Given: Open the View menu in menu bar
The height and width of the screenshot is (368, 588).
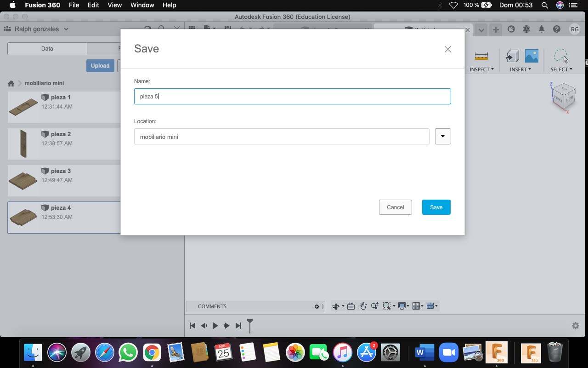Looking at the screenshot, I should click(x=115, y=5).
